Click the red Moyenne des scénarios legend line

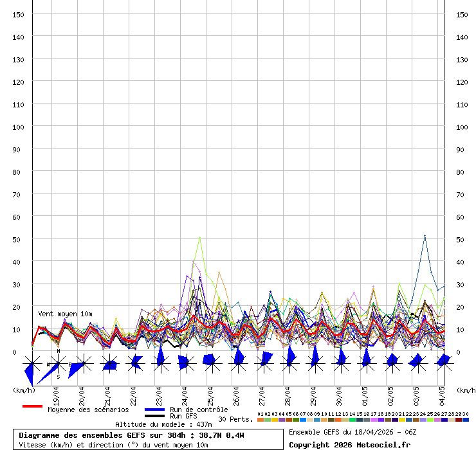32,406
